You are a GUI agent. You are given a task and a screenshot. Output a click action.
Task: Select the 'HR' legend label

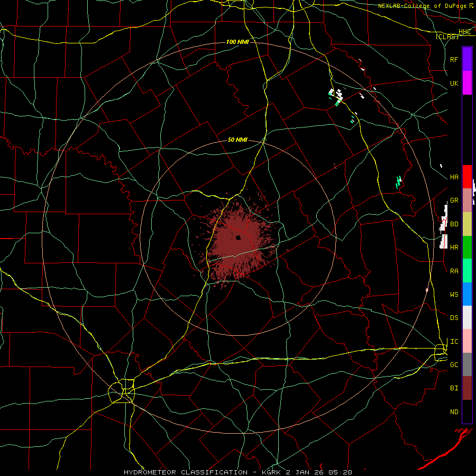[454, 248]
